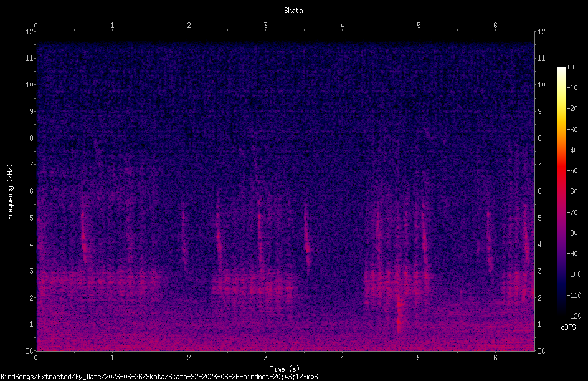Screen dimensions: 588x381
Task: Click '12' on the right frequency axis
Action: 541,32
